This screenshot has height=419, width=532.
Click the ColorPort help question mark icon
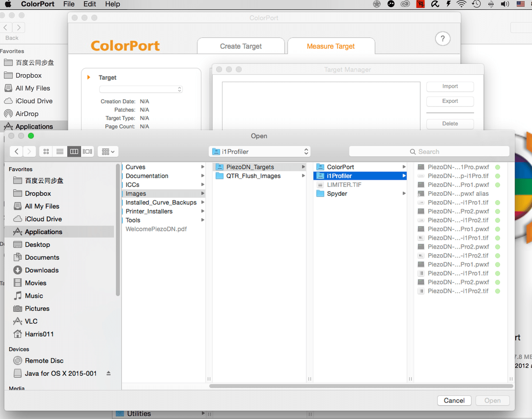(442, 39)
